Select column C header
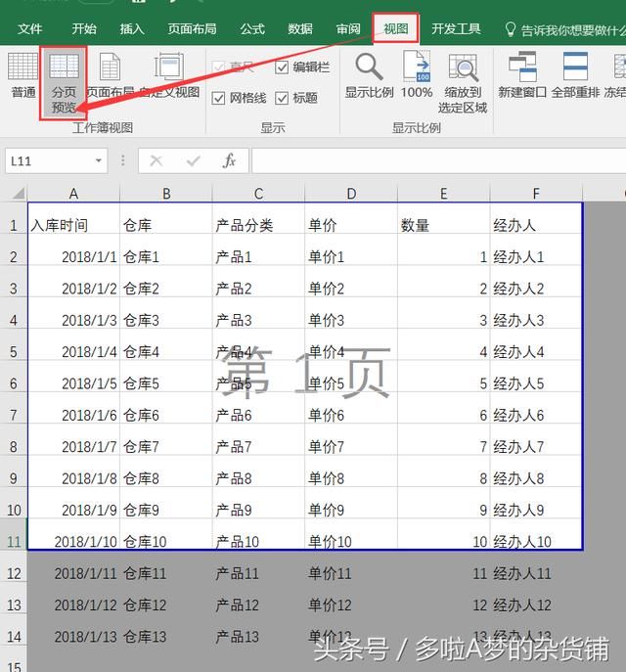This screenshot has width=626, height=672. tap(259, 194)
